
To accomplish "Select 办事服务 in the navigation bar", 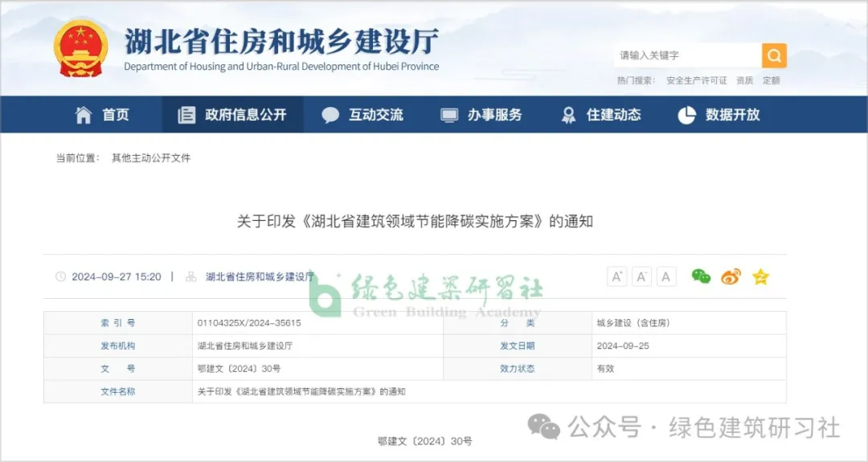I will [x=481, y=115].
